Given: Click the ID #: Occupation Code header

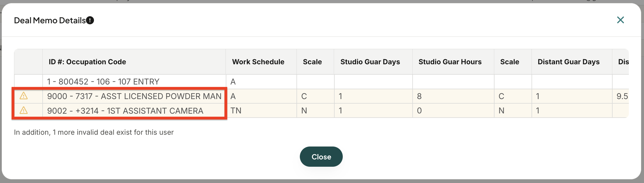Looking at the screenshot, I should pyautogui.click(x=87, y=62).
